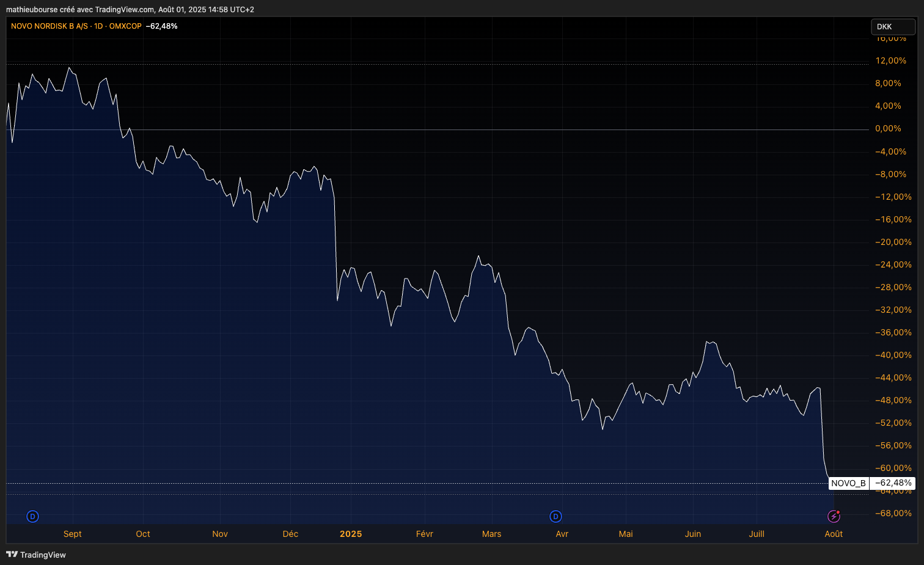Click the -28,00% label on the scale
This screenshot has width=924, height=565.
[893, 287]
